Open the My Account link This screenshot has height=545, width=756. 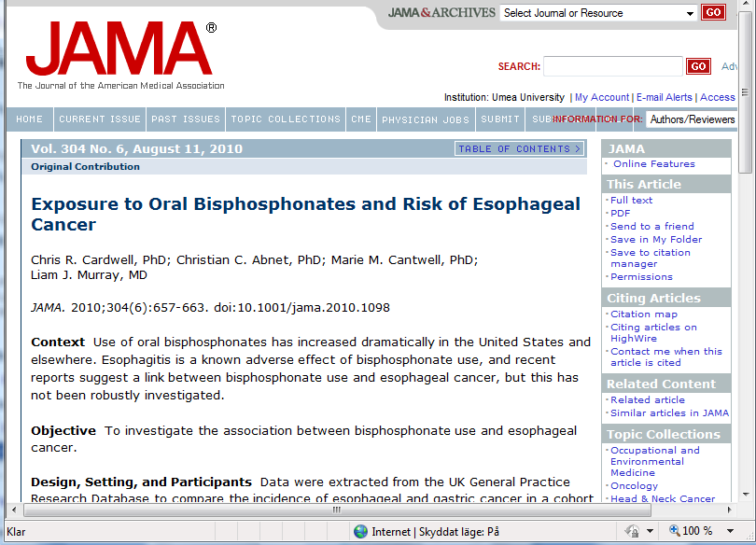(602, 97)
